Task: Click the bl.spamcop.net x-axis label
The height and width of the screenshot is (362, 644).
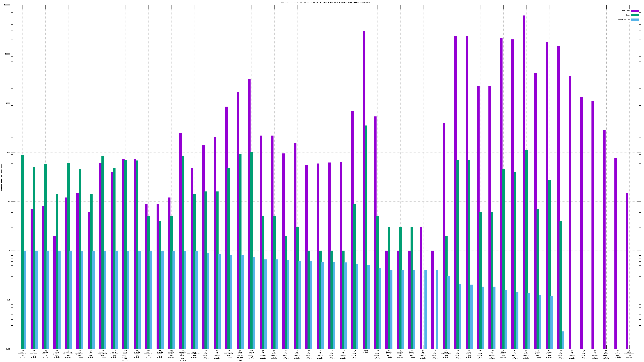Action: [x=34, y=354]
